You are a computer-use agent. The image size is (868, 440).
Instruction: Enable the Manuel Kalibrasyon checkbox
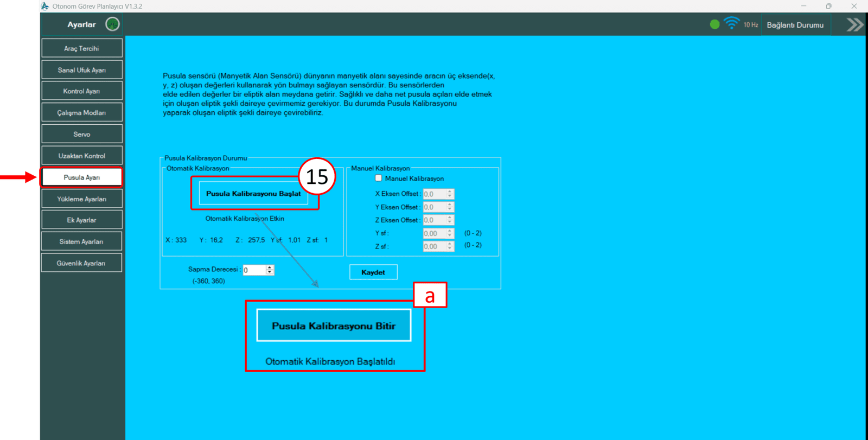coord(379,178)
